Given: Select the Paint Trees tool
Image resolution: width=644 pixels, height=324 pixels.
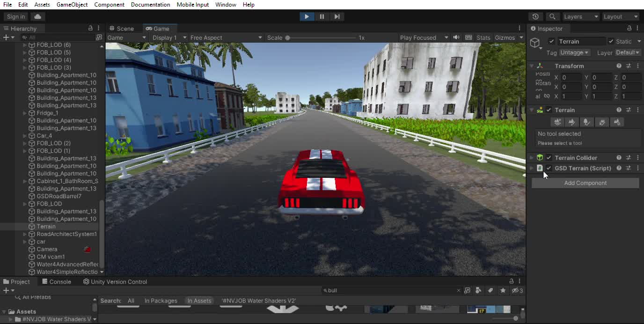Looking at the screenshot, I should click(x=587, y=122).
